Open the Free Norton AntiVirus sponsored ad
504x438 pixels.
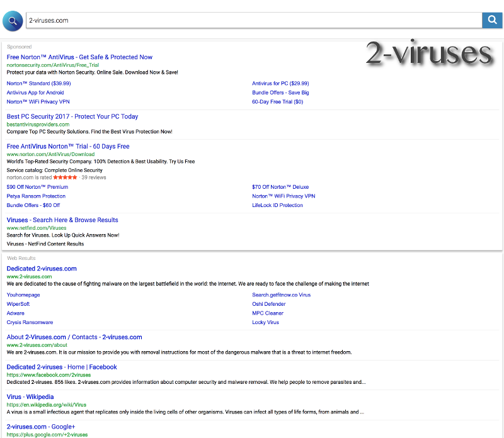[x=79, y=57]
